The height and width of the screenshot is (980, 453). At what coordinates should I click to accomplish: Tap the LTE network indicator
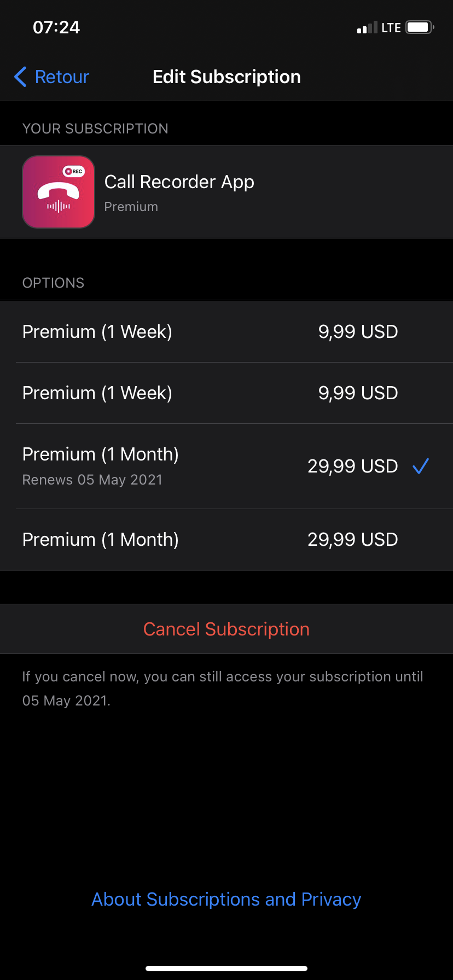(391, 28)
